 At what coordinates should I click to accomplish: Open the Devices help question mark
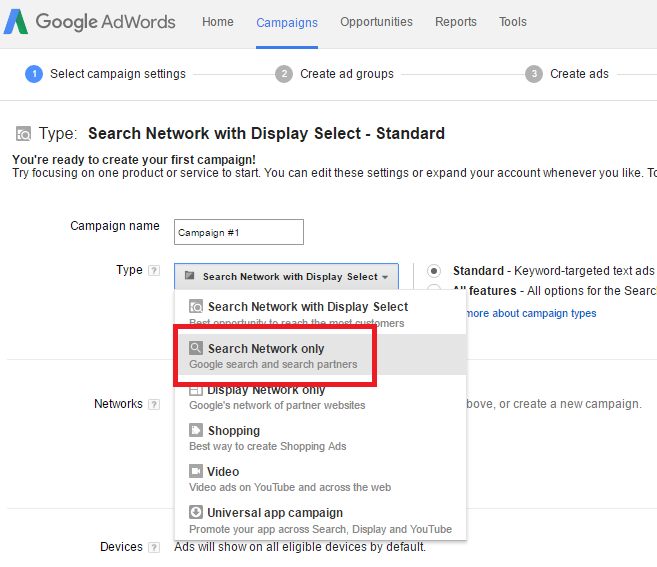154,547
